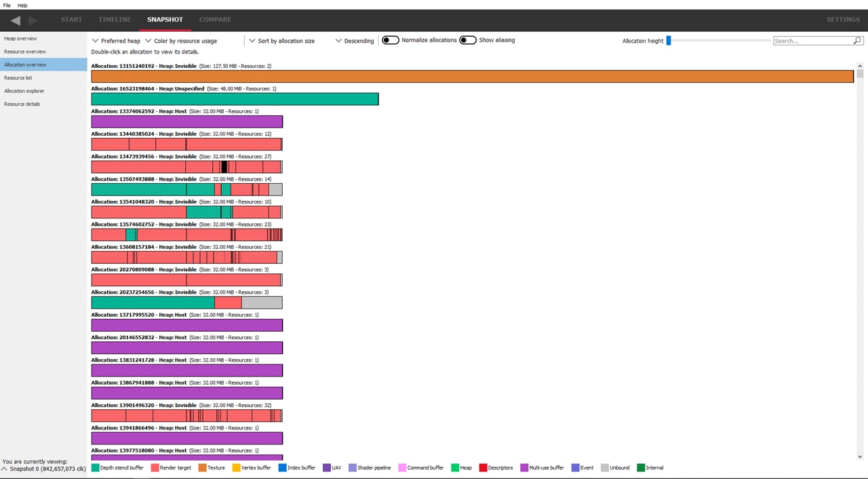Click the Texture legend swatch
Screen dimensions: 868x479
[202, 467]
